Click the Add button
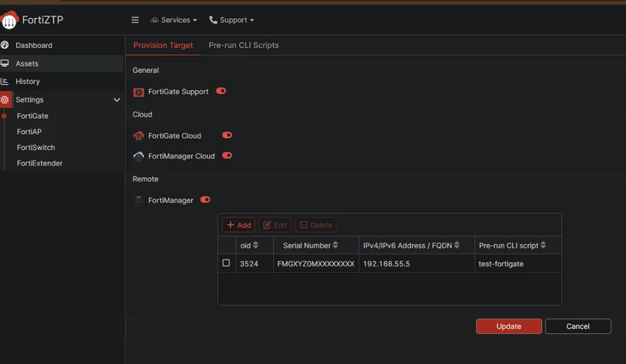Screen dimensions: 626x364 (x=239, y=225)
